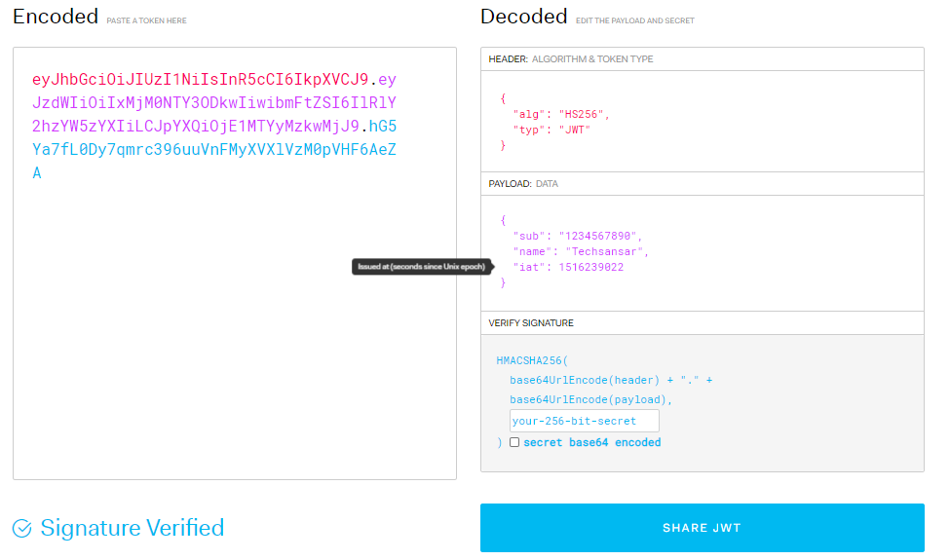Click the Encoded heading
The height and width of the screenshot is (560, 950).
pyautogui.click(x=56, y=17)
